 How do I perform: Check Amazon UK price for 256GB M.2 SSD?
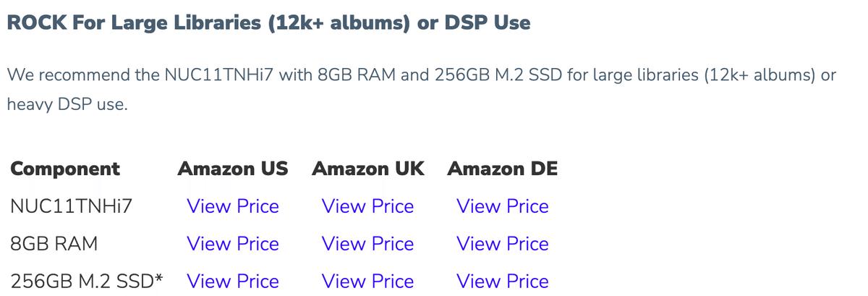click(x=367, y=281)
